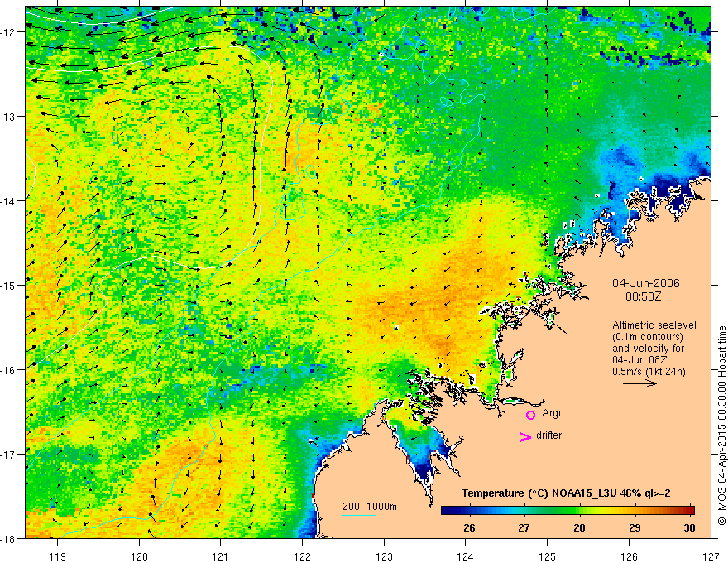This screenshot has height=563, width=728.
Task: Click the latitude axis label '-18'
Action: pyautogui.click(x=9, y=539)
